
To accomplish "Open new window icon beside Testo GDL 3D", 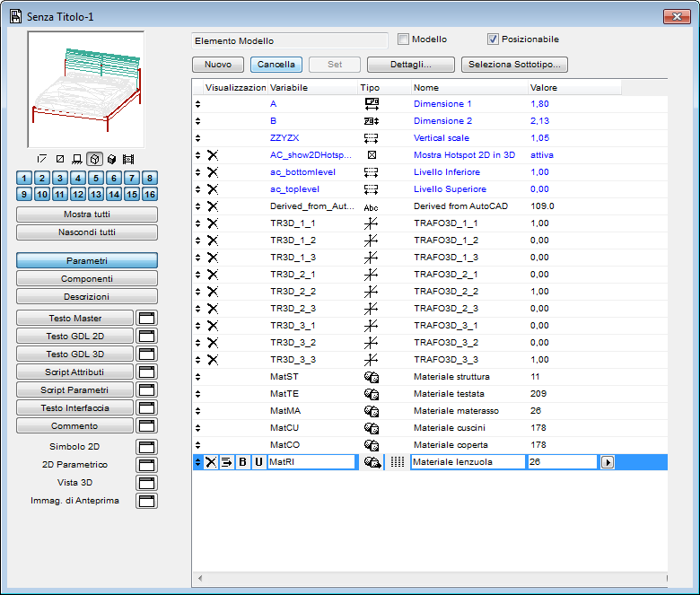I will coord(146,354).
